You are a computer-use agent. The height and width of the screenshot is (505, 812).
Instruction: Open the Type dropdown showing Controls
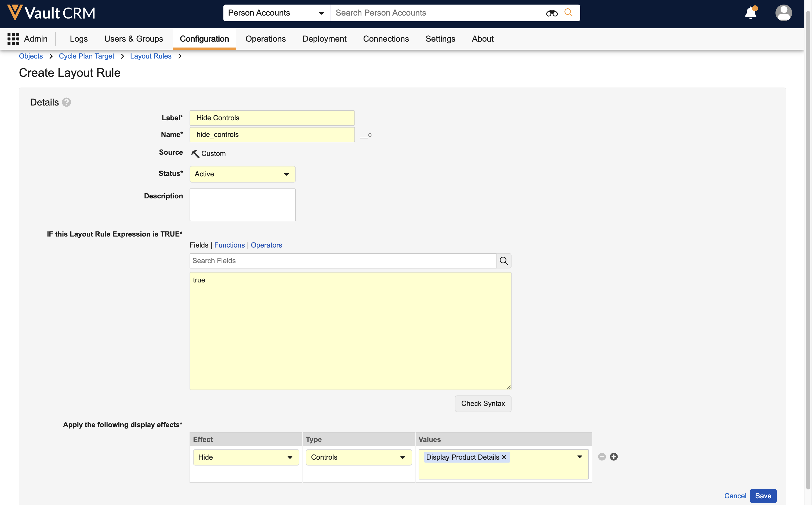(358, 457)
